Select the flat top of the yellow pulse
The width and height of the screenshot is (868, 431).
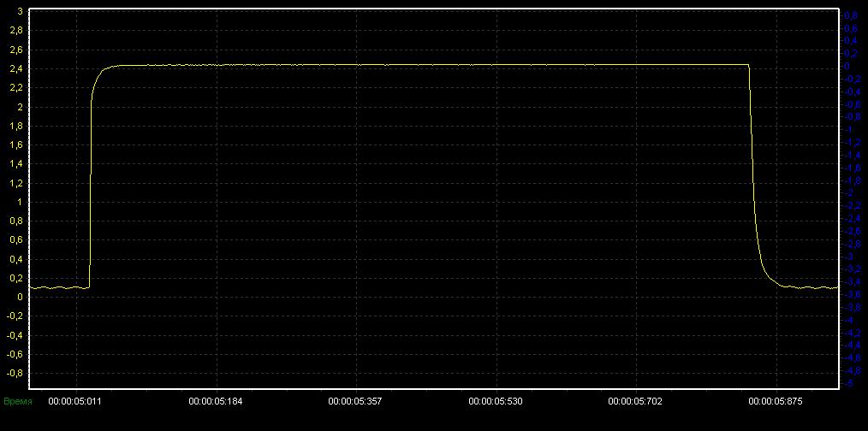pos(419,65)
